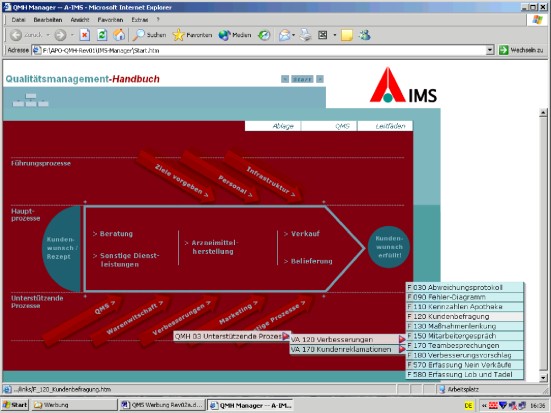
Task: Select F 130 Maßnahmenlenkung entry
Action: point(465,326)
